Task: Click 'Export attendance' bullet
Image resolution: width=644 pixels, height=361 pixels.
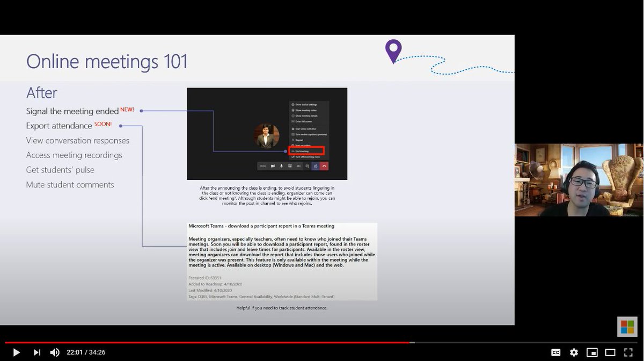Action: pyautogui.click(x=59, y=126)
